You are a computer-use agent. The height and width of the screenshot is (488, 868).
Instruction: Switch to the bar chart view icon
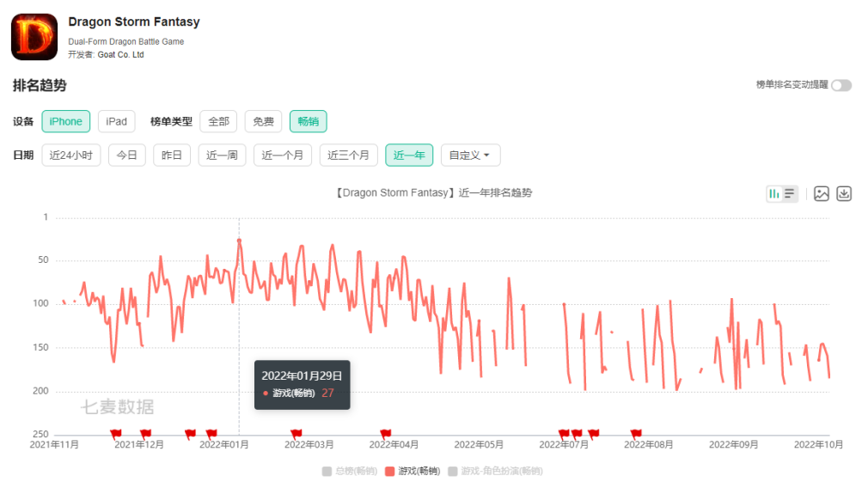773,193
